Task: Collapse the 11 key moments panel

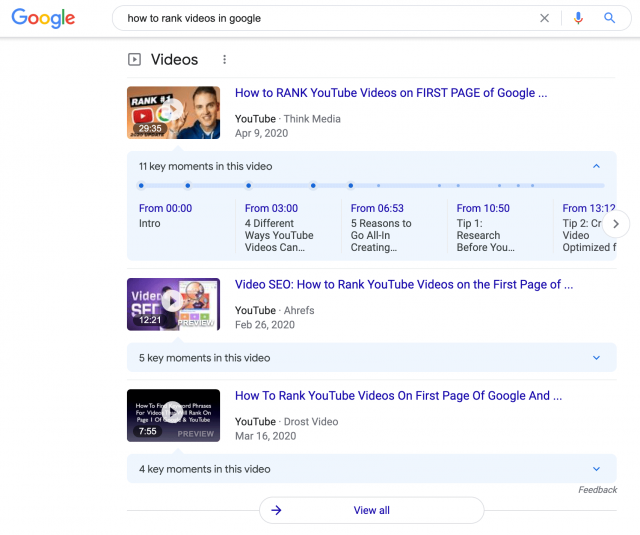Action: (596, 166)
